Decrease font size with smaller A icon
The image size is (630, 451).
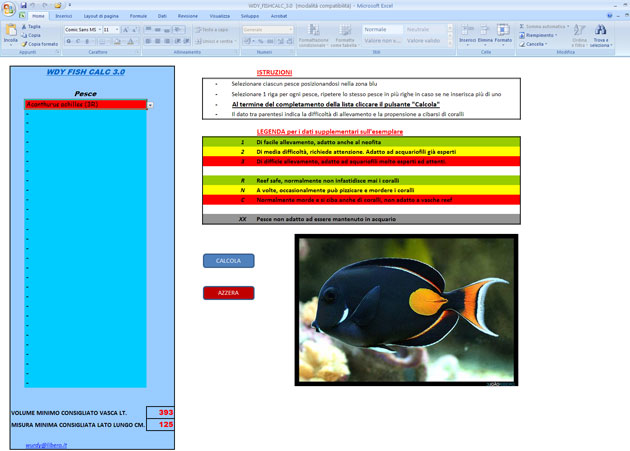pos(134,30)
